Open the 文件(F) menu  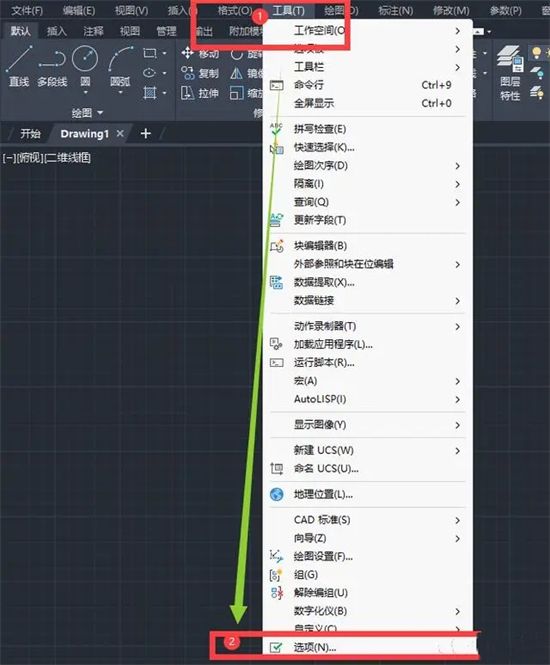(27, 10)
